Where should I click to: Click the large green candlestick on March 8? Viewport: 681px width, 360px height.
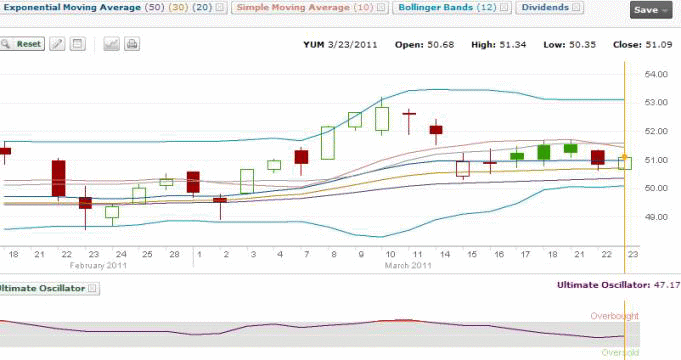pyautogui.click(x=328, y=143)
